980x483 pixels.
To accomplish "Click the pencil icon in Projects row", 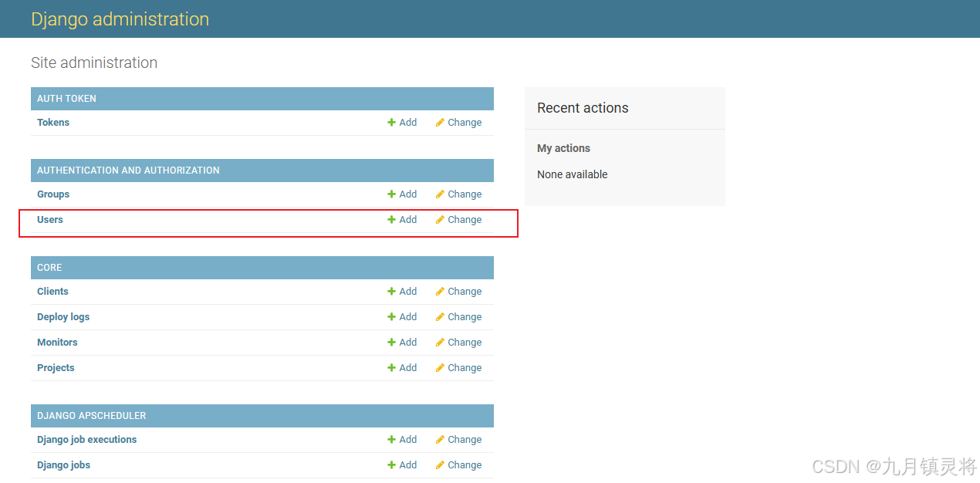I will pos(440,368).
